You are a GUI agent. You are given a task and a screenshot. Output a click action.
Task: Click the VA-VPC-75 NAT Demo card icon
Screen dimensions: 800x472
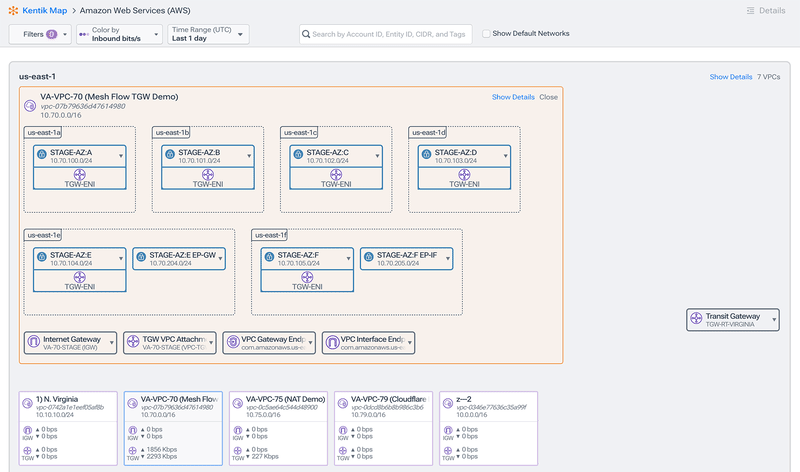tap(237, 403)
